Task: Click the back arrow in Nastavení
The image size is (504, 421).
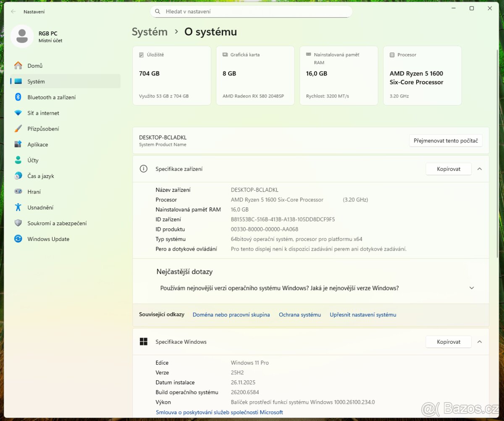Action: point(13,12)
